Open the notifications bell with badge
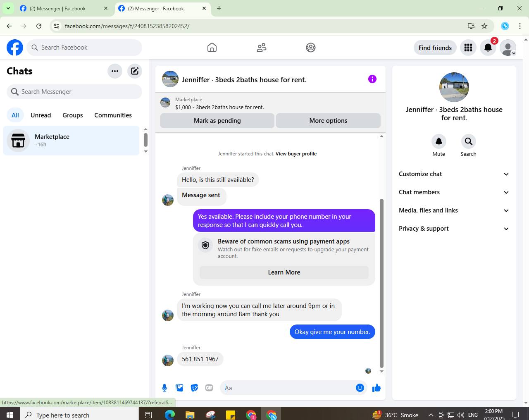This screenshot has width=529, height=420. pos(488,48)
